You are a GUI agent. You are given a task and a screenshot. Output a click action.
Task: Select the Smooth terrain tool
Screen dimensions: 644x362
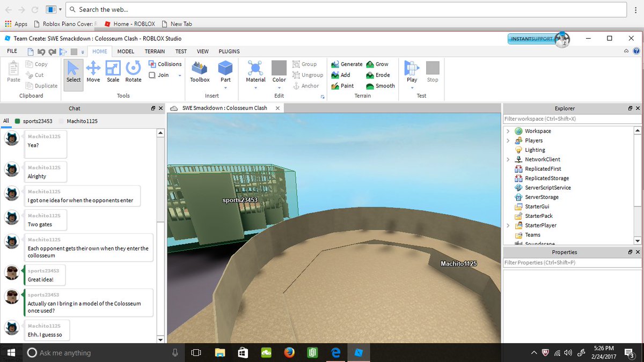coord(380,86)
